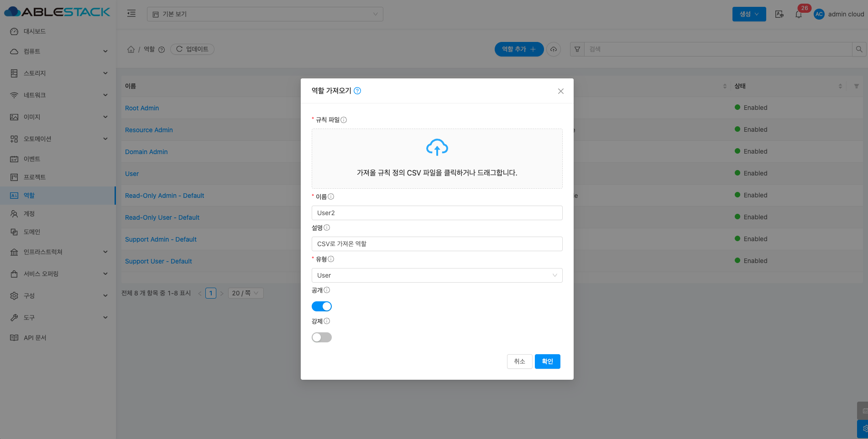Open the User role link in table
Viewport: 868px width, 439px height.
pyautogui.click(x=132, y=174)
